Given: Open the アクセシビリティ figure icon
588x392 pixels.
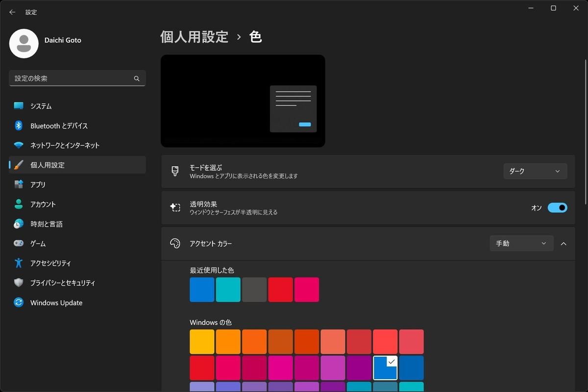Looking at the screenshot, I should tap(19, 263).
